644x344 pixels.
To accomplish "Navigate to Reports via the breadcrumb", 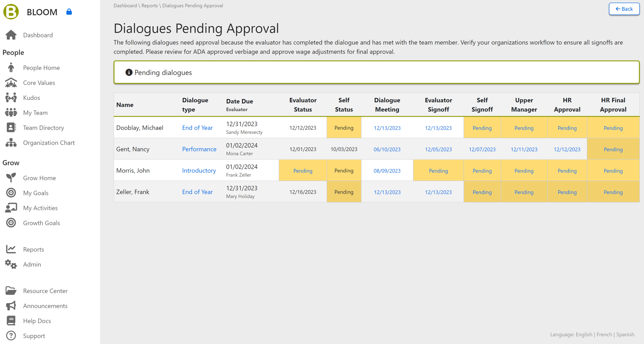I will (149, 5).
